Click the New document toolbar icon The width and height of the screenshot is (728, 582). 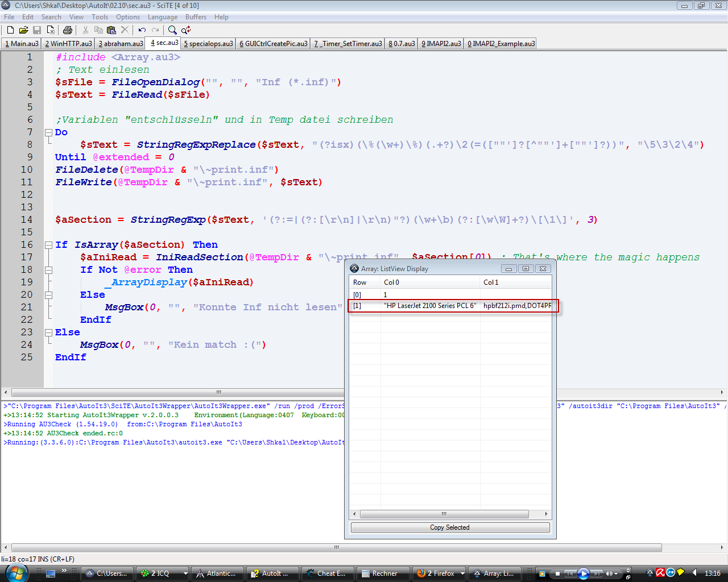point(10,30)
